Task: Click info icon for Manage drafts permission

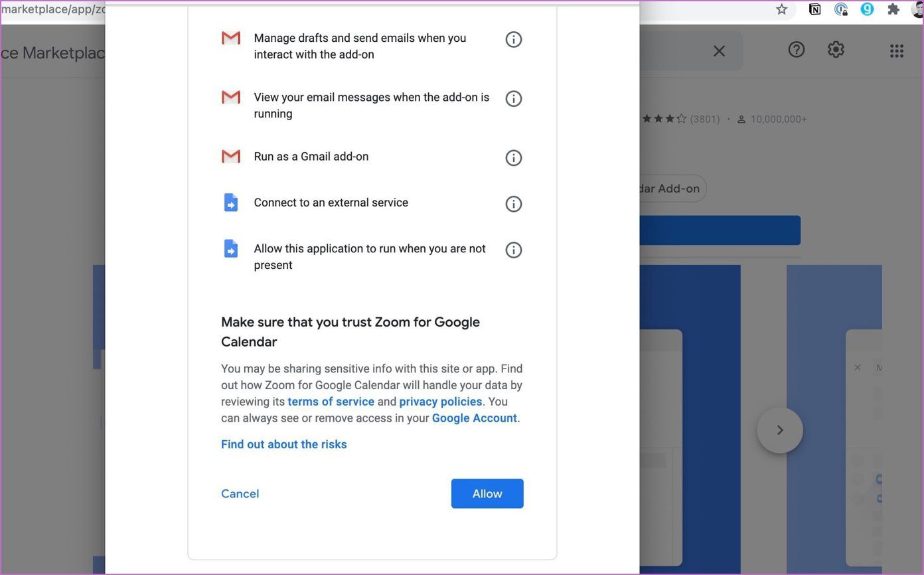Action: (513, 39)
